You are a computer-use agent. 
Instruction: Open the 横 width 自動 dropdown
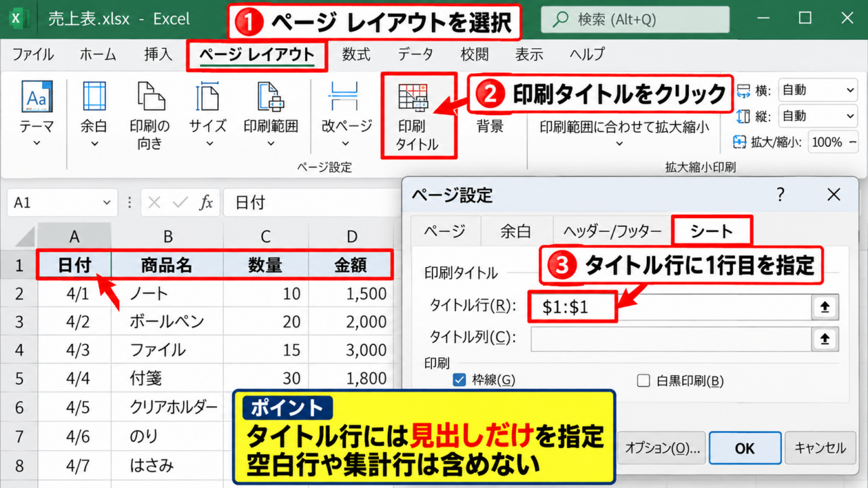[x=818, y=90]
